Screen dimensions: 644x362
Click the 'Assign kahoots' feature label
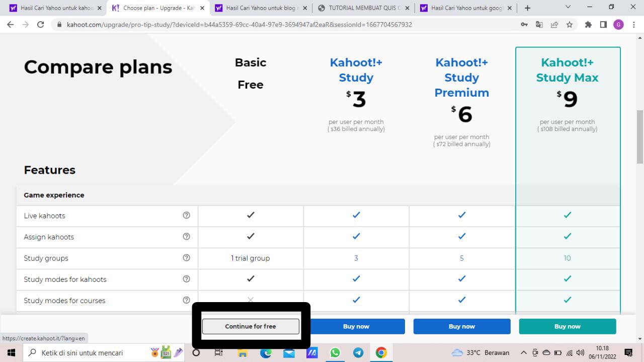(49, 237)
